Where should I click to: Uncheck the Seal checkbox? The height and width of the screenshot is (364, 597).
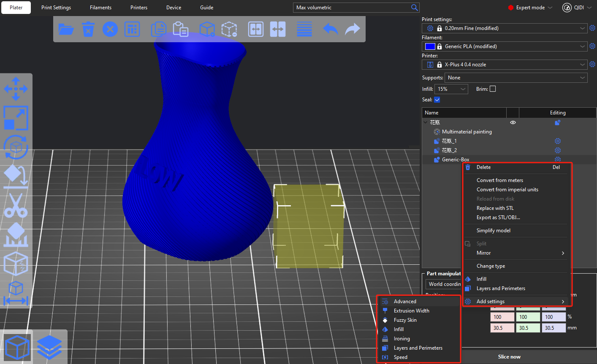[x=437, y=100]
